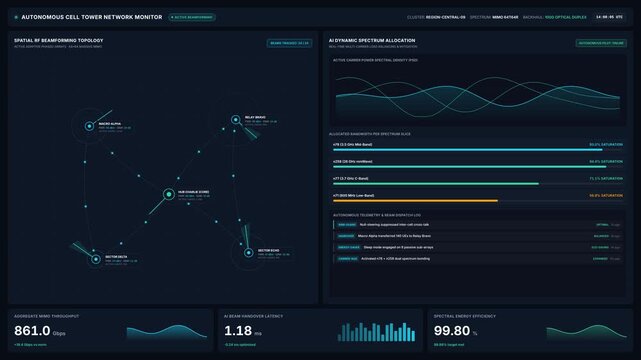This screenshot has width=641, height=360.
Task: Open the Macro Alpha transferred UEs log entry
Action: pyautogui.click(x=478, y=236)
